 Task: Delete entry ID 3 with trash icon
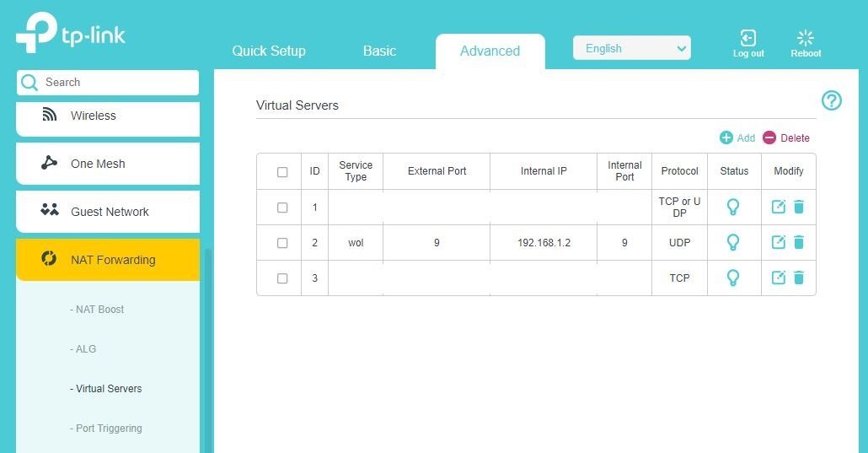click(799, 278)
